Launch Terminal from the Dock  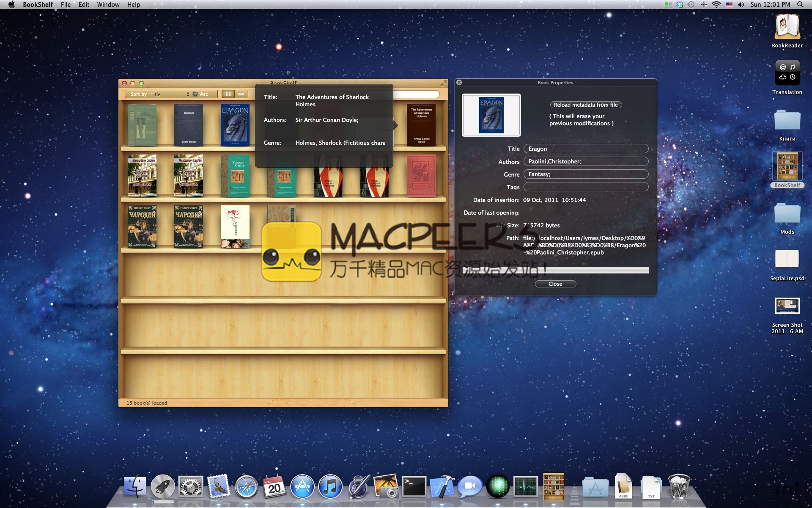click(x=414, y=487)
